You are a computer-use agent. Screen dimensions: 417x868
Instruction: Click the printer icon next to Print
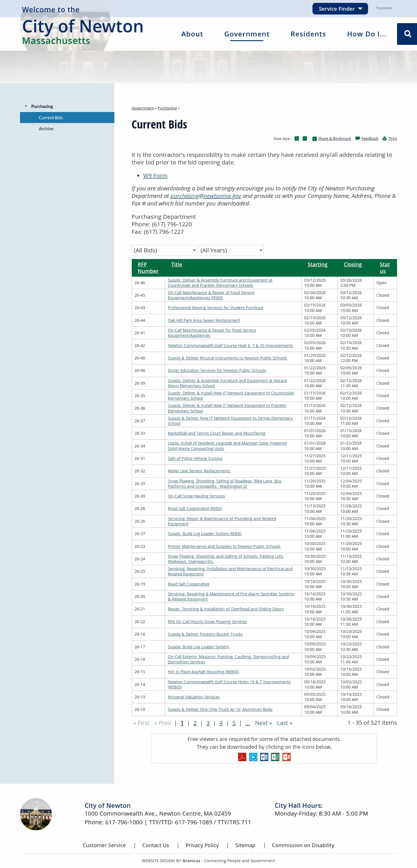[x=385, y=138]
